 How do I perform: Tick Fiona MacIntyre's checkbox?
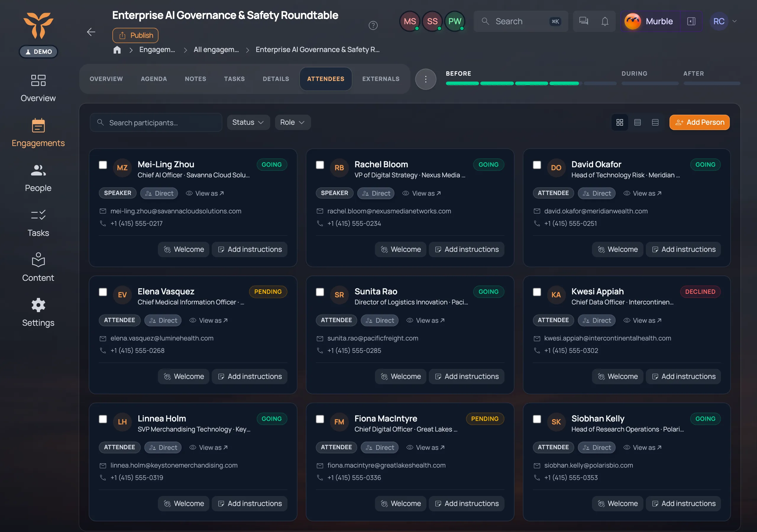pos(320,419)
